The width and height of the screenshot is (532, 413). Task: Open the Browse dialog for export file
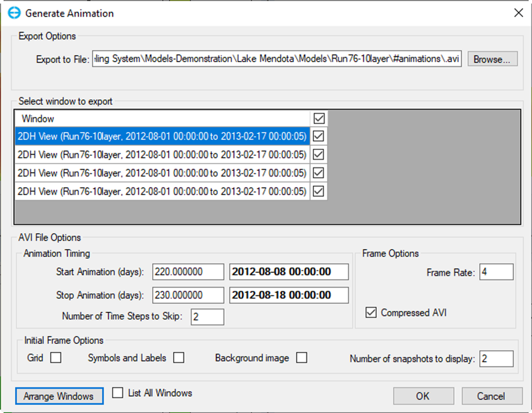tap(492, 59)
